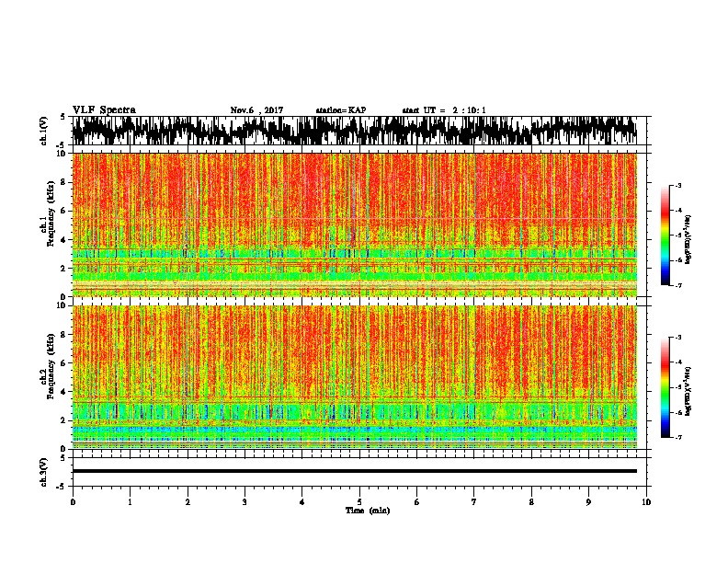Click the "station=KAP" header text
The image size is (728, 563).
(x=341, y=110)
